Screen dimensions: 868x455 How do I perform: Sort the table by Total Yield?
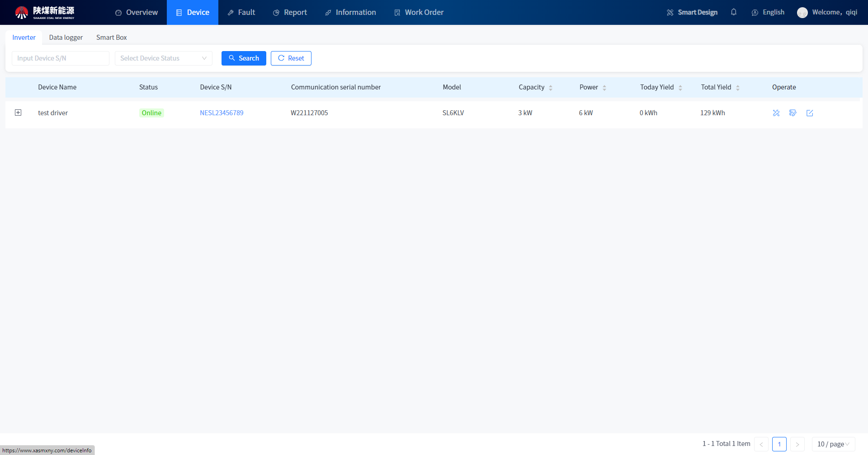pyautogui.click(x=738, y=88)
